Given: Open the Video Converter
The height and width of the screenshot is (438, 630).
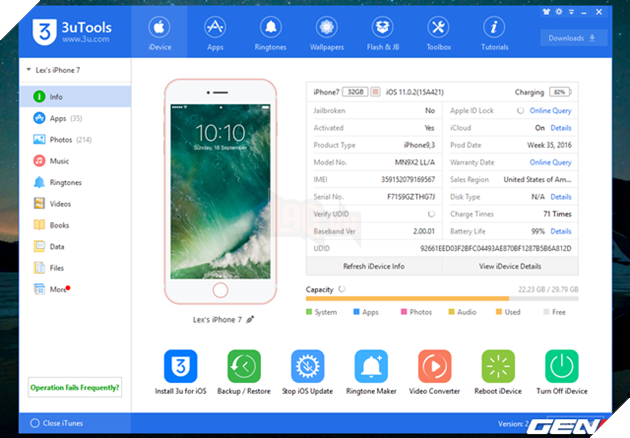Looking at the screenshot, I should tap(434, 366).
